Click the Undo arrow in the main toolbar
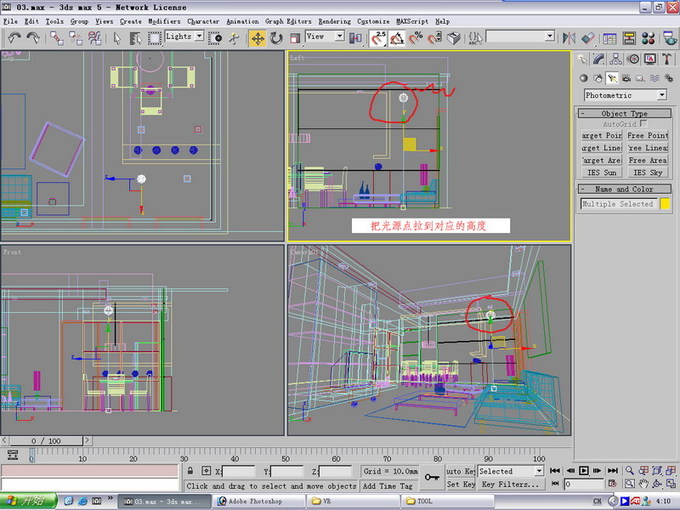 click(x=14, y=37)
